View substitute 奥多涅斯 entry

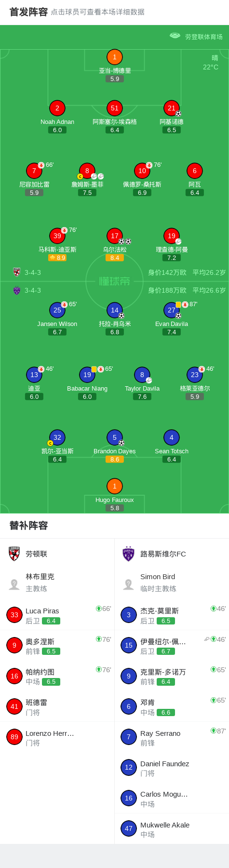[57, 645]
